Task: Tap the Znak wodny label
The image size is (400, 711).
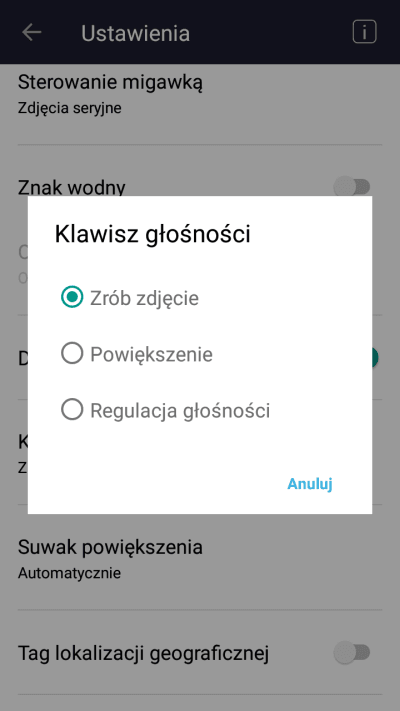Action: pos(72,186)
